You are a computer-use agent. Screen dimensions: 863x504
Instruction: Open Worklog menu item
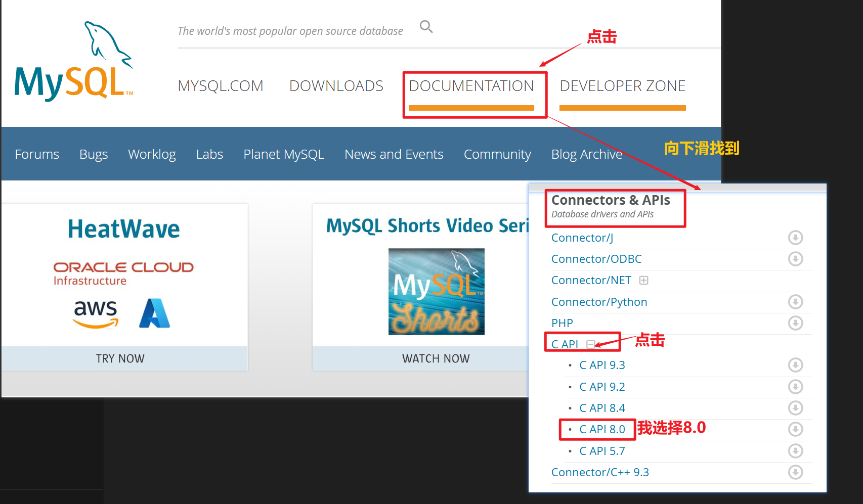[x=152, y=154]
